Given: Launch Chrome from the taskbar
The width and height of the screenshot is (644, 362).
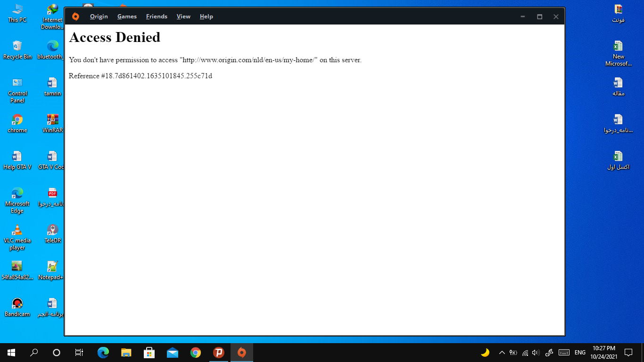Looking at the screenshot, I should pos(196,353).
